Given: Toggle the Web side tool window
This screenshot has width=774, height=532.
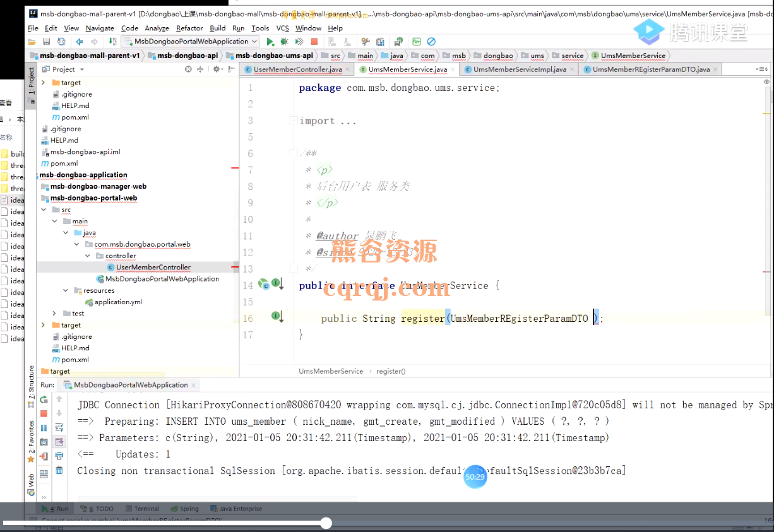Looking at the screenshot, I should click(x=32, y=484).
